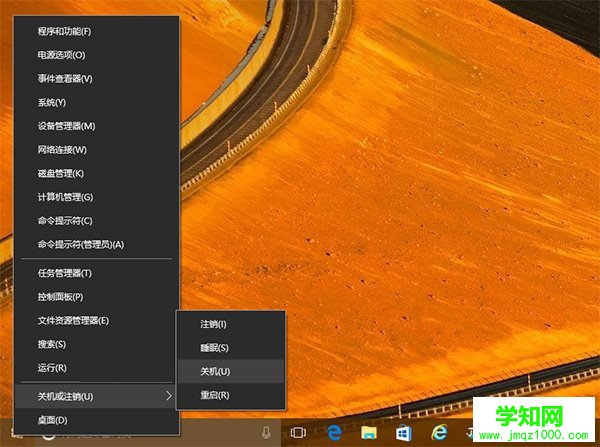Launch Internet Explorer from the taskbar
Viewport: 600px width, 447px height.
pos(439,432)
